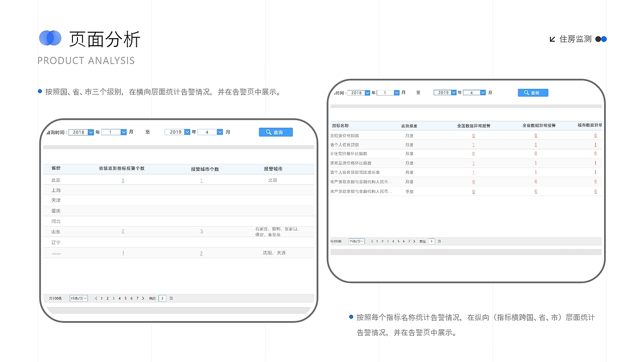The height and width of the screenshot is (362, 644).
Task: Open the start-month dropdown in the 指标名称 panel
Action: pyautogui.click(x=388, y=93)
